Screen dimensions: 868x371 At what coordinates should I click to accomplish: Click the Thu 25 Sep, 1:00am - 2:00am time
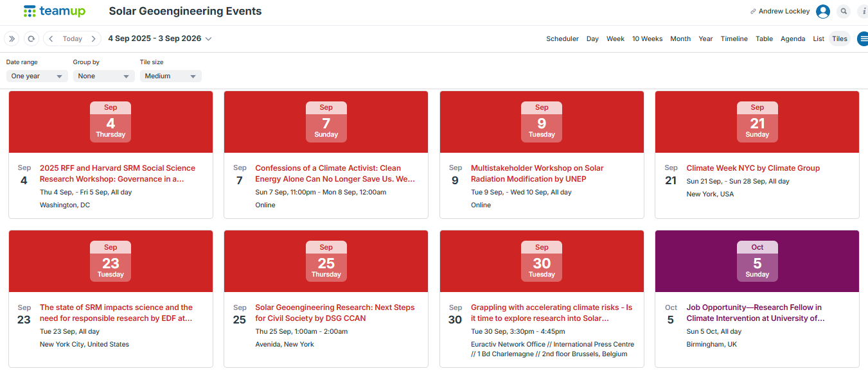pyautogui.click(x=301, y=331)
